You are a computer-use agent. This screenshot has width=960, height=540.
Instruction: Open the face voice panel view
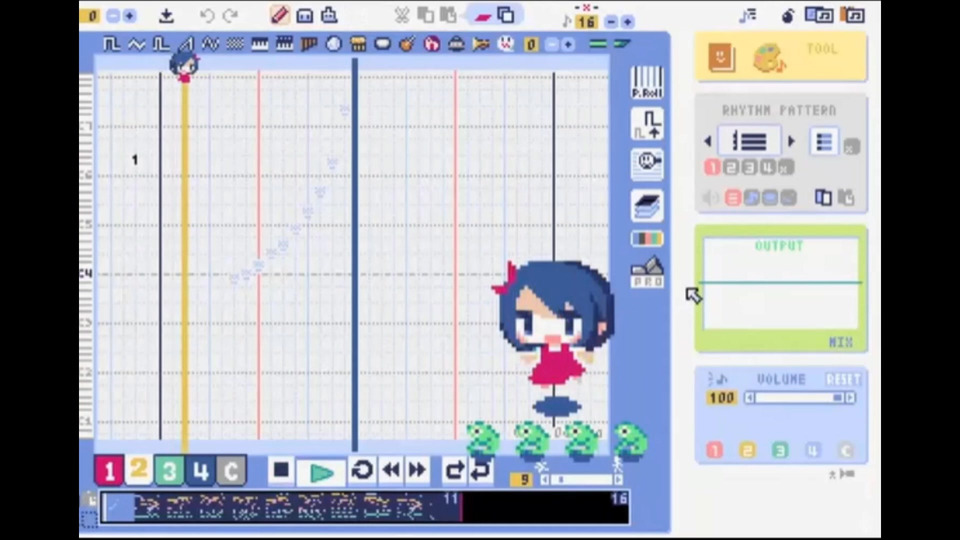[x=647, y=164]
